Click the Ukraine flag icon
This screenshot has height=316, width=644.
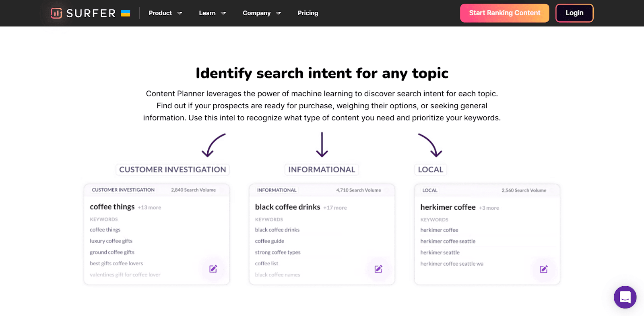(x=126, y=13)
